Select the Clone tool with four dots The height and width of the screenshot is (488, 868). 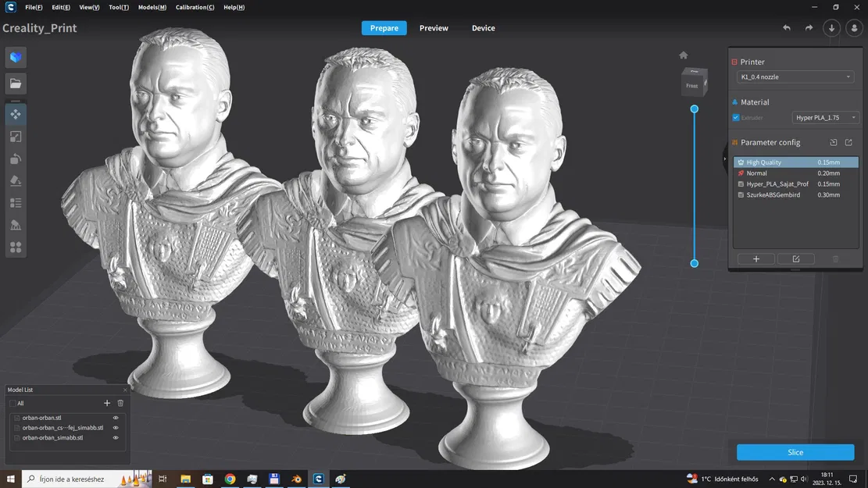pos(16,246)
